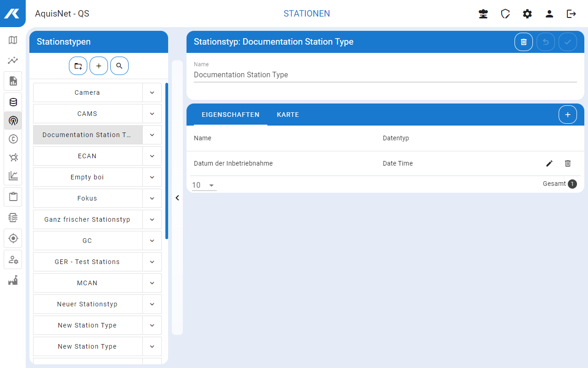Collapse the Stationstypen side panel
This screenshot has width=588, height=368.
pos(177,198)
